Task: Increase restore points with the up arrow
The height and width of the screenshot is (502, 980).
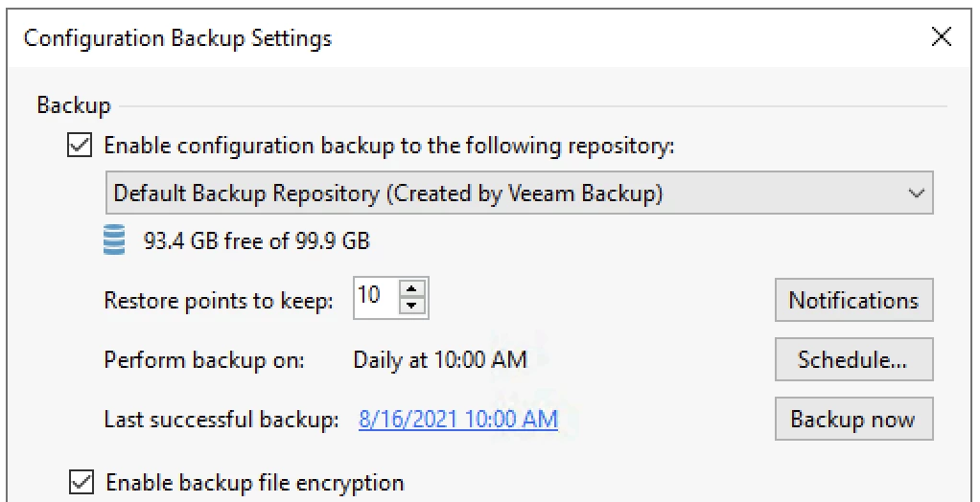Action: [x=412, y=289]
